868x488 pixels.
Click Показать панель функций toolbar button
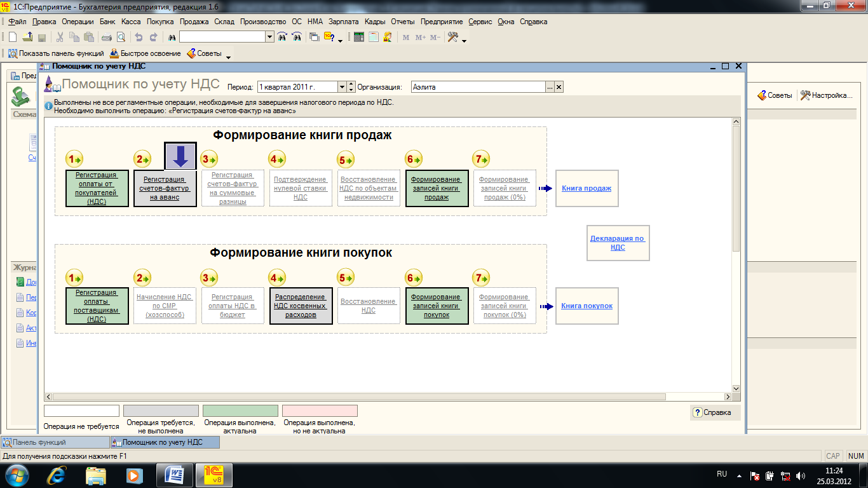tap(56, 53)
